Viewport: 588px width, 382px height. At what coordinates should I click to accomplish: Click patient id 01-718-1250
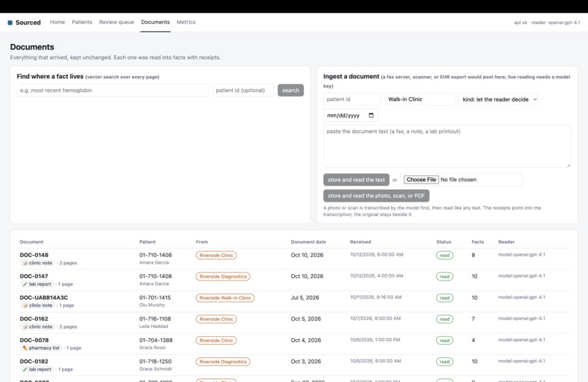coord(155,362)
